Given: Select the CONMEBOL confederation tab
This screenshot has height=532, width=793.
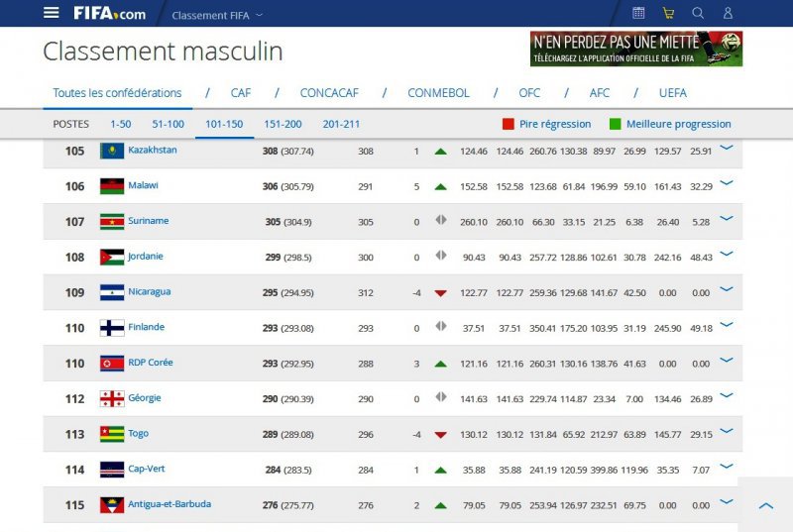Looking at the screenshot, I should point(438,93).
